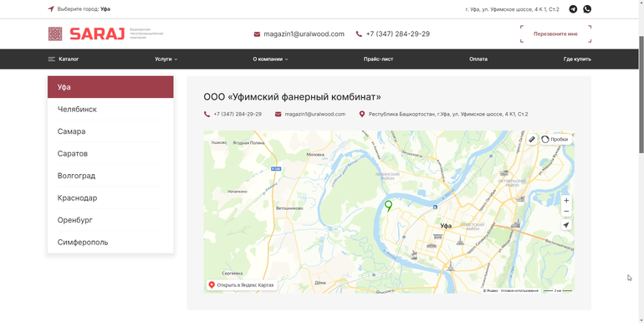Click location arrow icon near city selector

point(51,9)
